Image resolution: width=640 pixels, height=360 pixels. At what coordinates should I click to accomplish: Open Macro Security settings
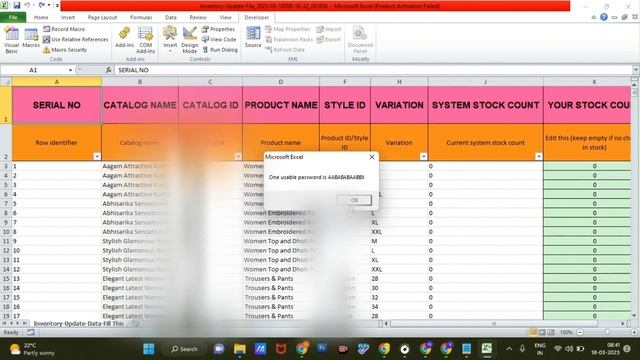[x=65, y=50]
